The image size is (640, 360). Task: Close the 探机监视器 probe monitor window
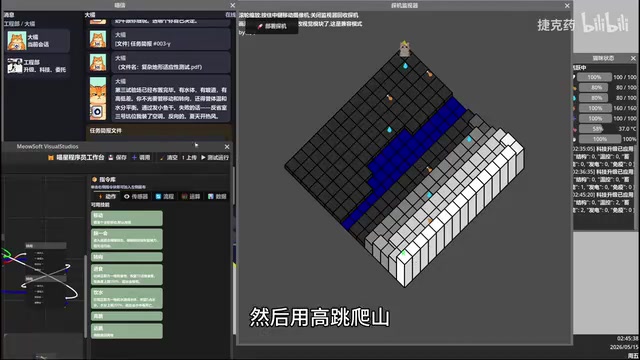click(567, 6)
